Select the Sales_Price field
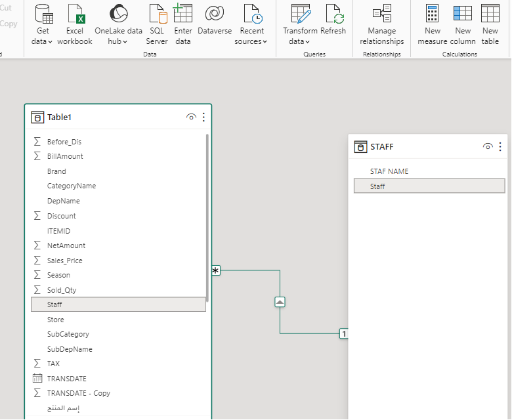 pos(118,261)
